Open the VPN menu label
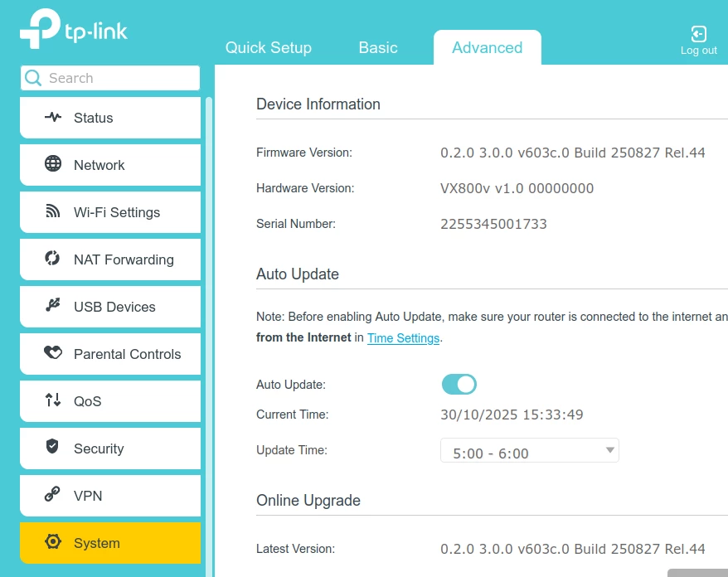This screenshot has height=577, width=728. tap(88, 496)
